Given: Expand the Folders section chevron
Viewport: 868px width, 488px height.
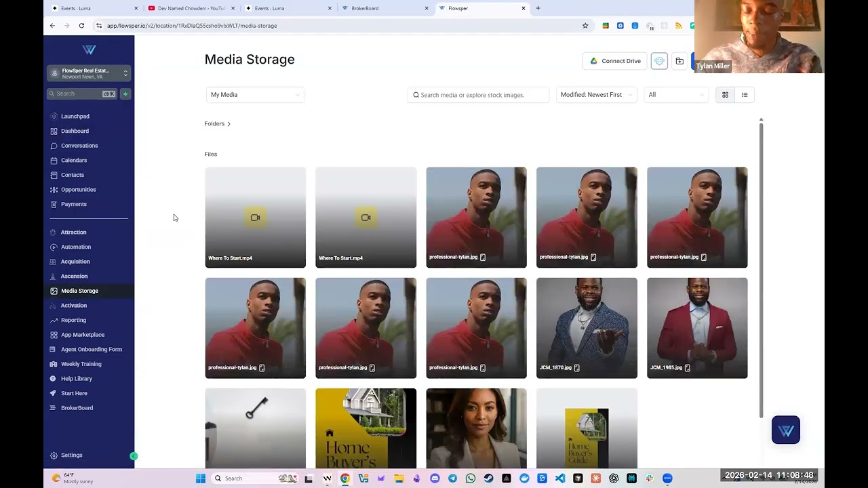Looking at the screenshot, I should tap(229, 124).
